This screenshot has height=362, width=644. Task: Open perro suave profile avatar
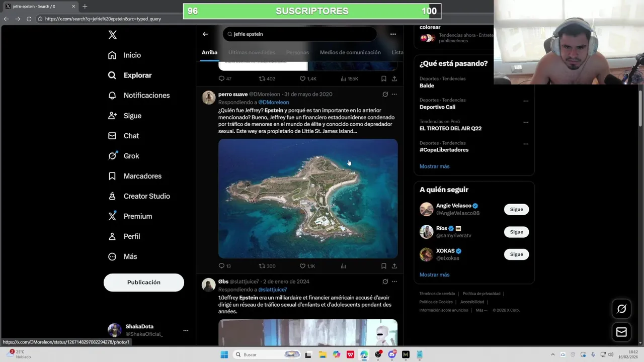(x=209, y=98)
